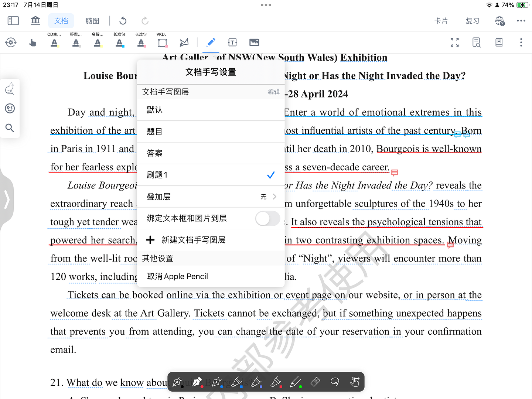Select the checked 刷题1 handwriting layer

pyautogui.click(x=211, y=175)
